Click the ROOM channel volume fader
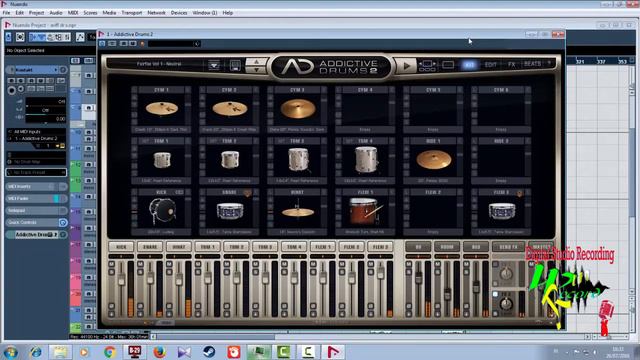640x360 pixels. pyautogui.click(x=447, y=294)
